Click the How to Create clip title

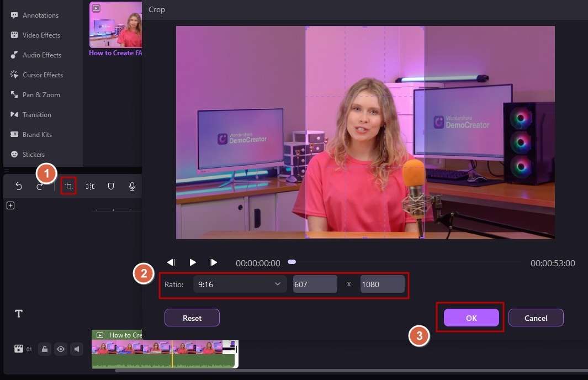[115, 53]
